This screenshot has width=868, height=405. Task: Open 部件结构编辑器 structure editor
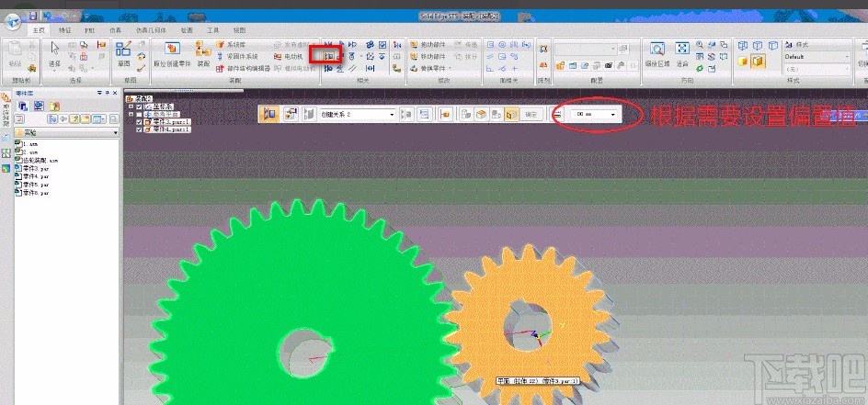point(243,69)
